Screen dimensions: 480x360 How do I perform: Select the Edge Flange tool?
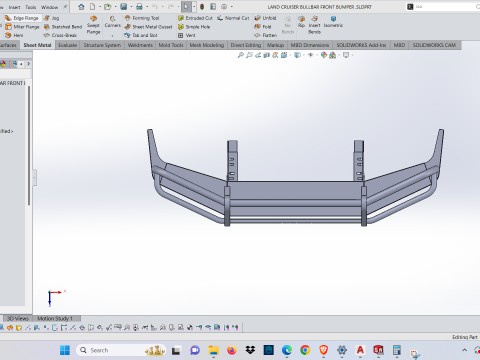click(22, 18)
